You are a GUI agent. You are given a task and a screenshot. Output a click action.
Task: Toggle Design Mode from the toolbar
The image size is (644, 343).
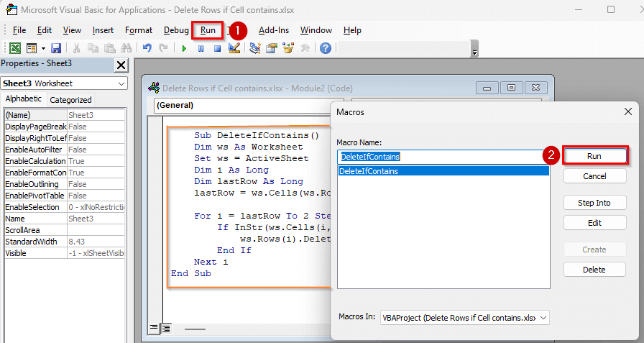point(234,48)
